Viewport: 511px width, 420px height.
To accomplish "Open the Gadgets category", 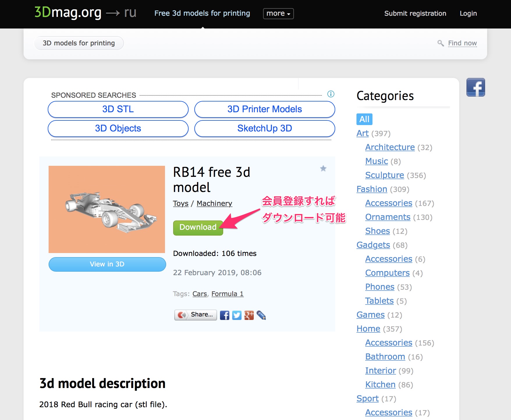I will coord(373,245).
